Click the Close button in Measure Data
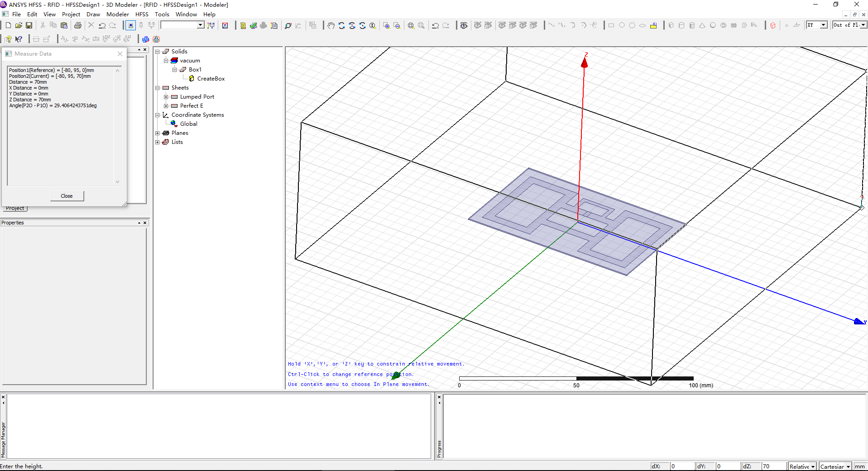The width and height of the screenshot is (868, 471). [67, 196]
